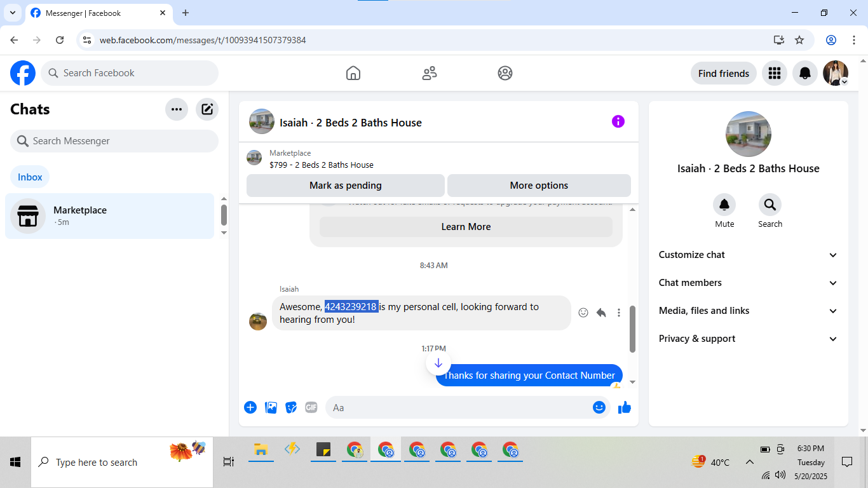The image size is (868, 488).
Task: Open the Groups icon in top navigation
Action: click(505, 73)
